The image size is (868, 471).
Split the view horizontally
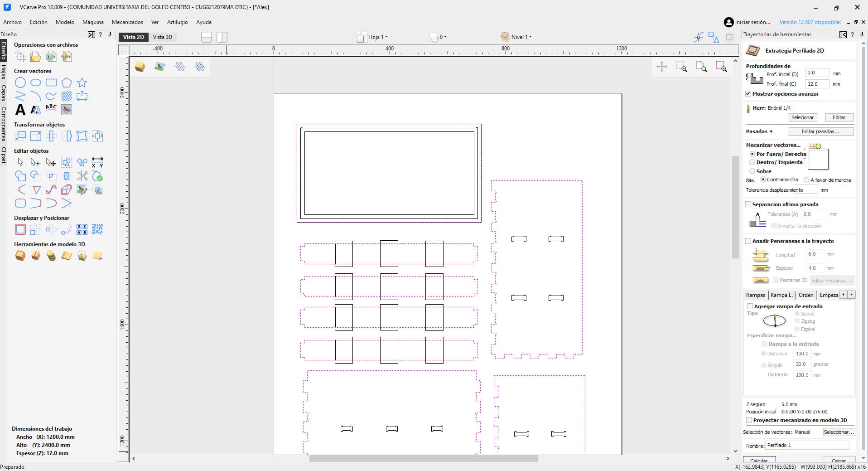click(207, 37)
